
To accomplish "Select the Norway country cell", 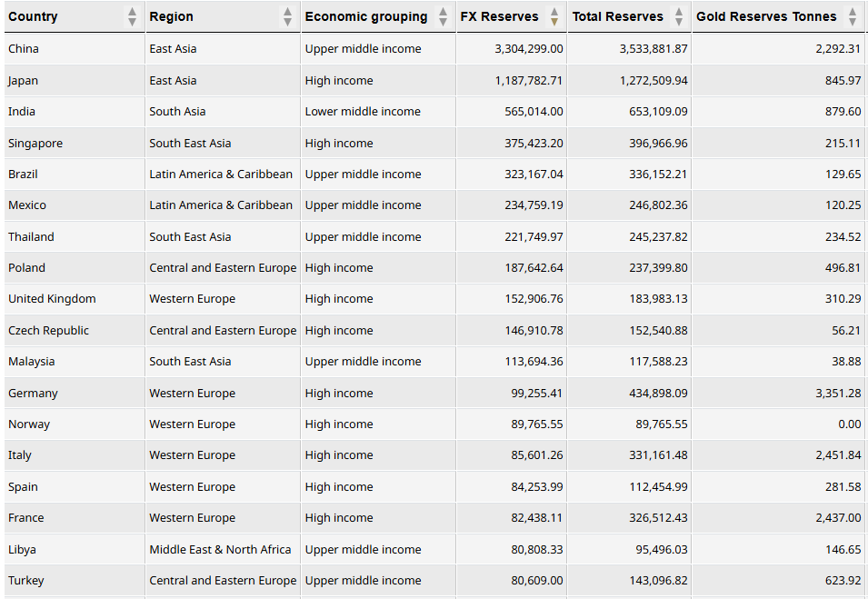I will tap(75, 424).
